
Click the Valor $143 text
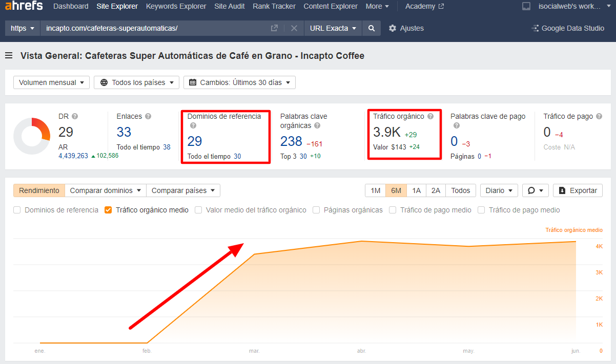pyautogui.click(x=389, y=147)
